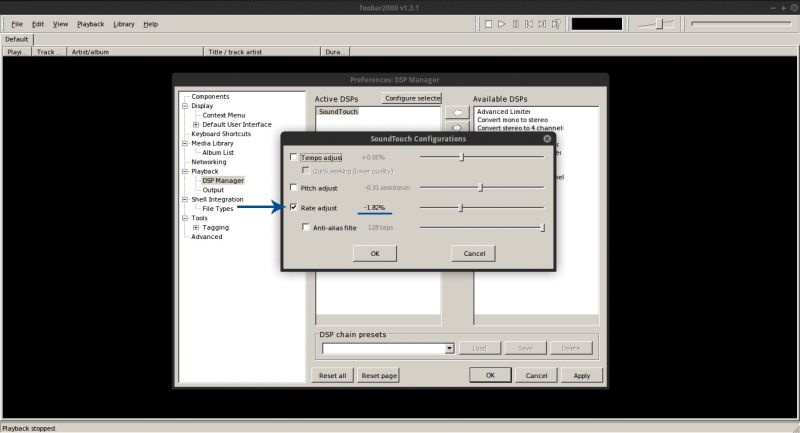Select Components in preferences tree

[x=210, y=96]
